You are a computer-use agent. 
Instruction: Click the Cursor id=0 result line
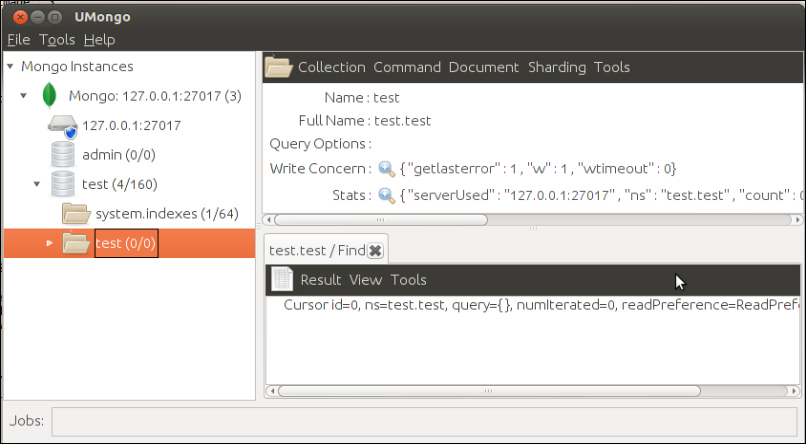(542, 305)
